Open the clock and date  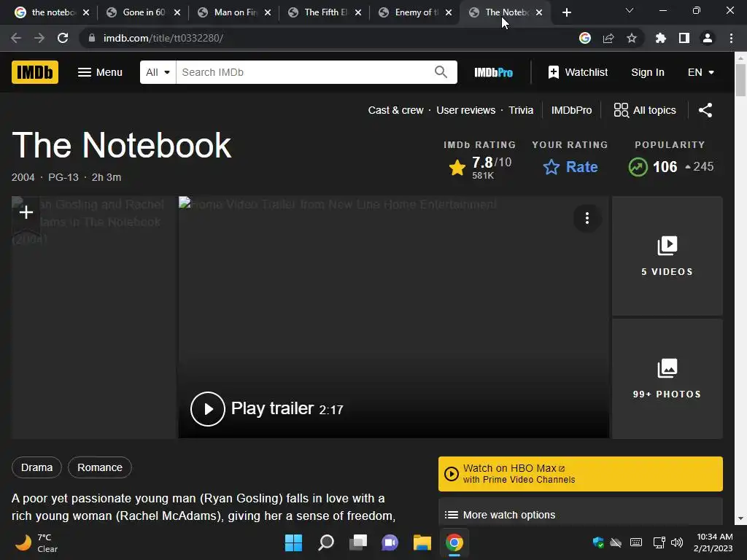tap(713, 542)
